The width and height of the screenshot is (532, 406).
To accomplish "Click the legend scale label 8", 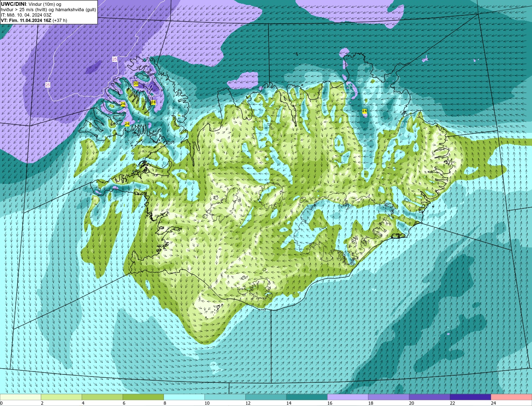I will click(164, 403).
